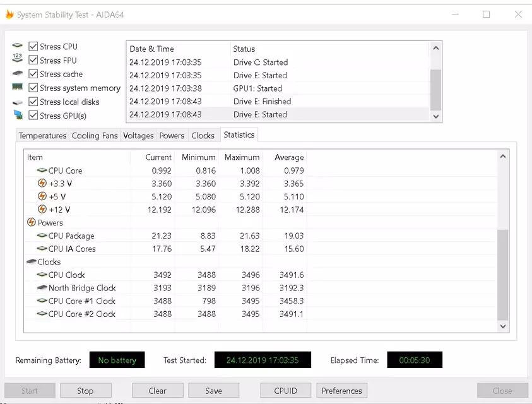The image size is (532, 404).
Task: Toggle the Stress local disks checkbox
Action: coord(33,102)
